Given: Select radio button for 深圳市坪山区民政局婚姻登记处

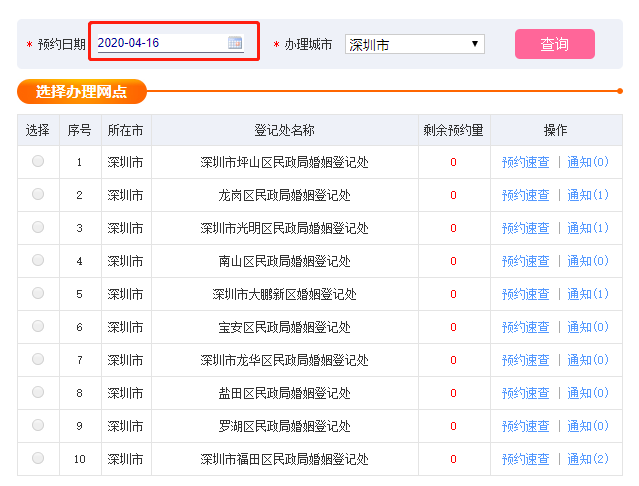Looking at the screenshot, I should [x=38, y=161].
